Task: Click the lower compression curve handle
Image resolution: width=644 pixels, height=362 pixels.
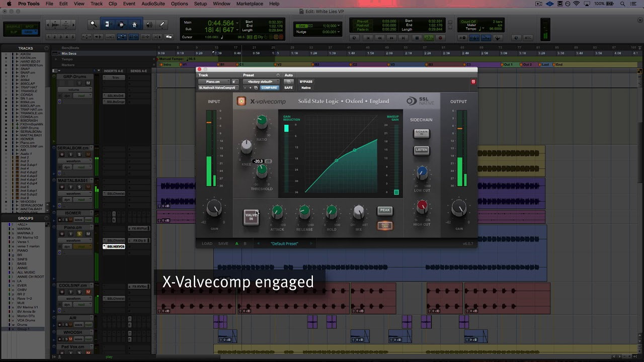Action: coord(337,160)
